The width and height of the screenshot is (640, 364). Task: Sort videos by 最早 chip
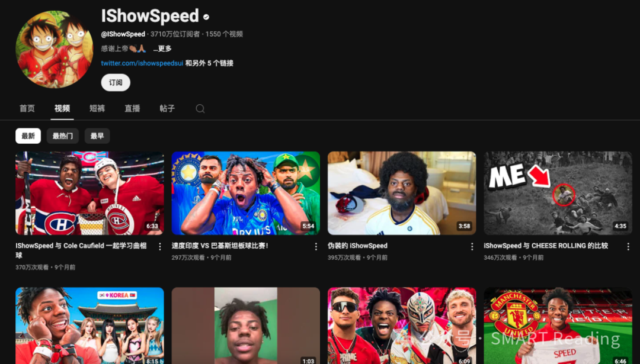click(97, 136)
